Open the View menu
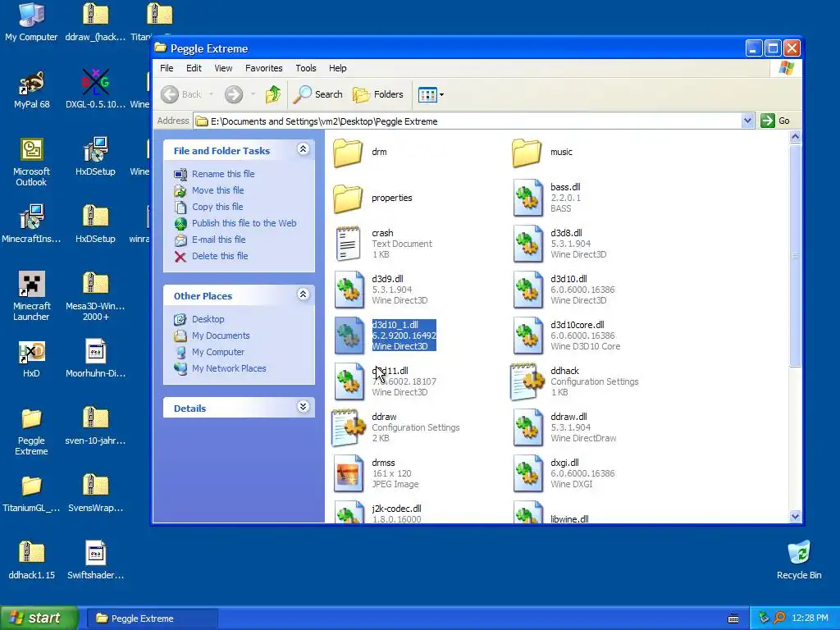 [223, 68]
